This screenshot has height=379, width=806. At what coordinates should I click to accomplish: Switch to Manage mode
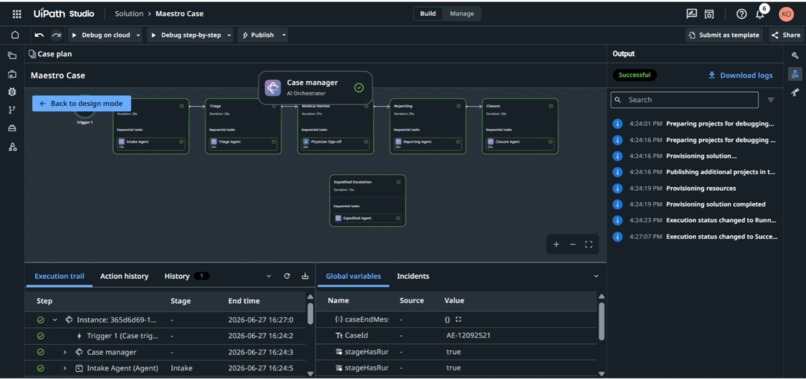[x=462, y=14]
